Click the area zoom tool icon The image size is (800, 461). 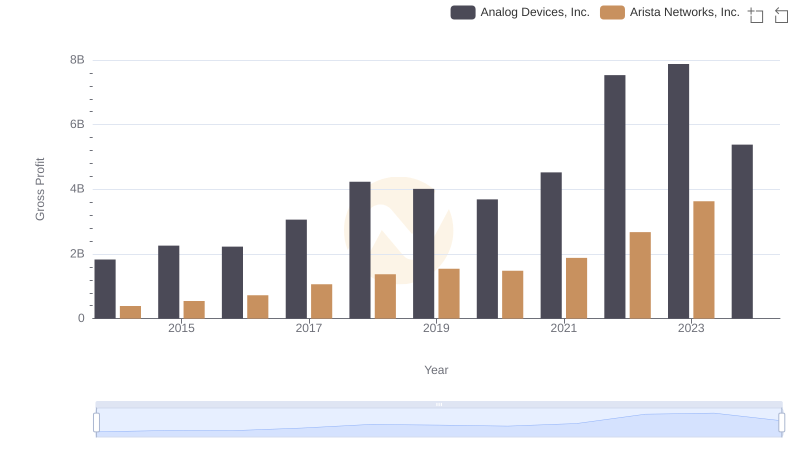[756, 15]
